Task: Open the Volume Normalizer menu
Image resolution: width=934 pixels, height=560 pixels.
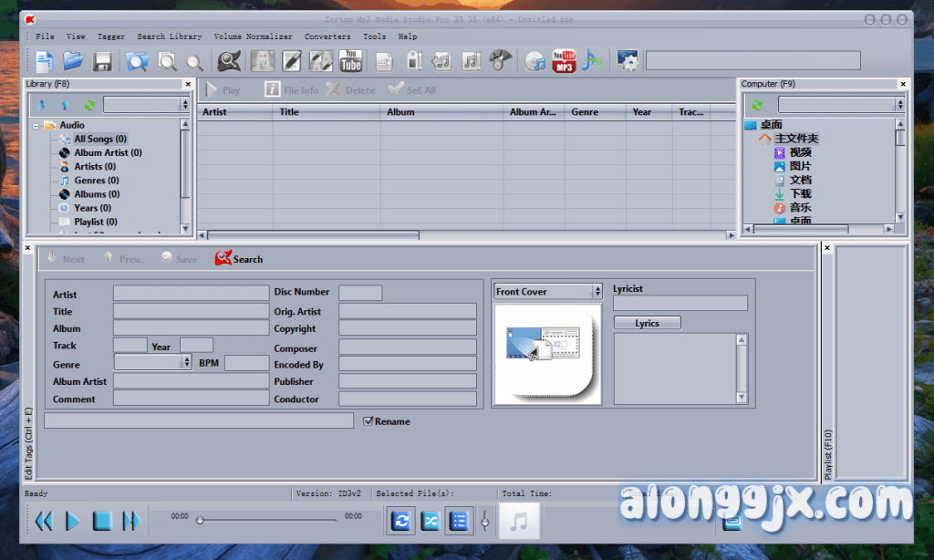Action: pos(253,36)
